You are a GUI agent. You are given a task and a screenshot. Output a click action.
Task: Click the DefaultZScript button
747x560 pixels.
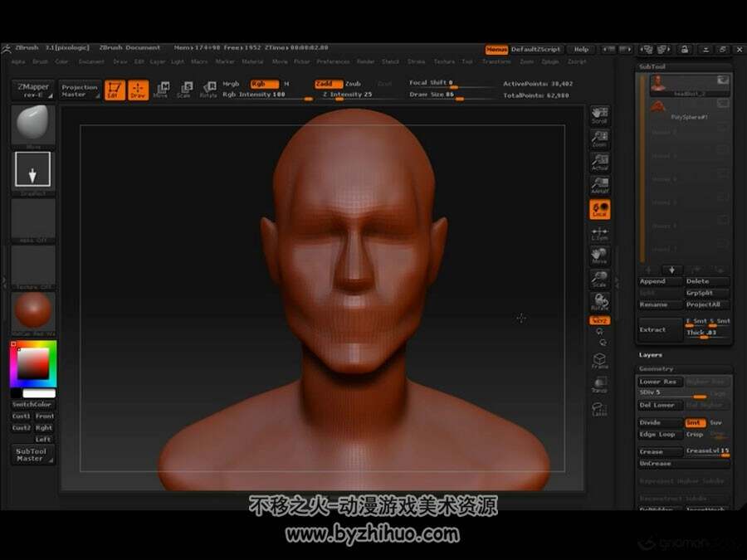tap(536, 50)
